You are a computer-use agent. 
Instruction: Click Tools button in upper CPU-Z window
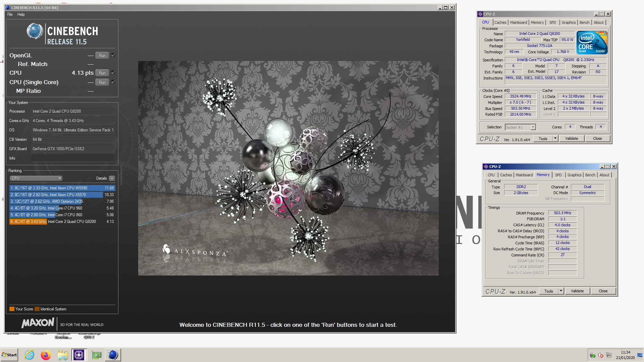(x=543, y=139)
